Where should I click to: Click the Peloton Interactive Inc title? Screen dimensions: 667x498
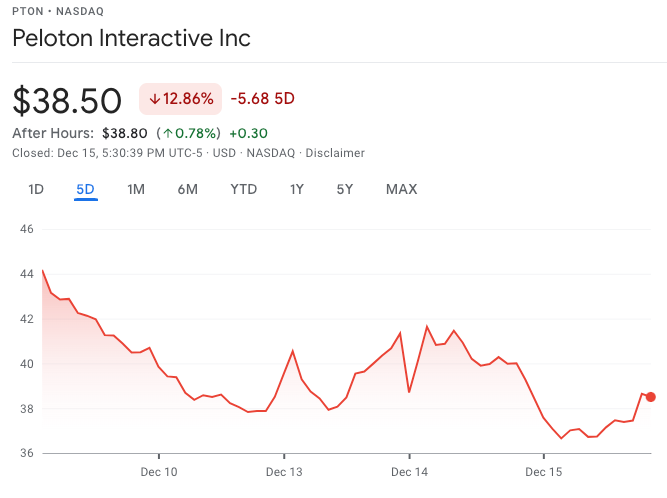(131, 38)
